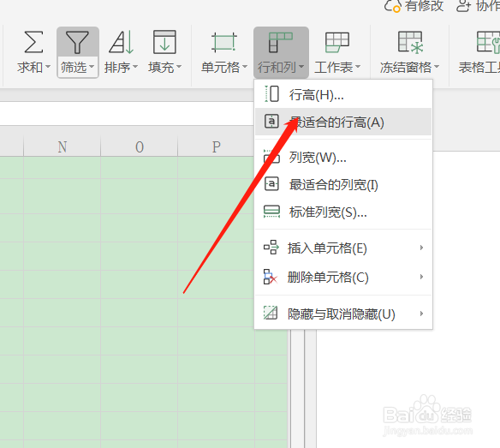Click the 筛选 label
Viewport: 500px width, 448px height.
coord(74,68)
